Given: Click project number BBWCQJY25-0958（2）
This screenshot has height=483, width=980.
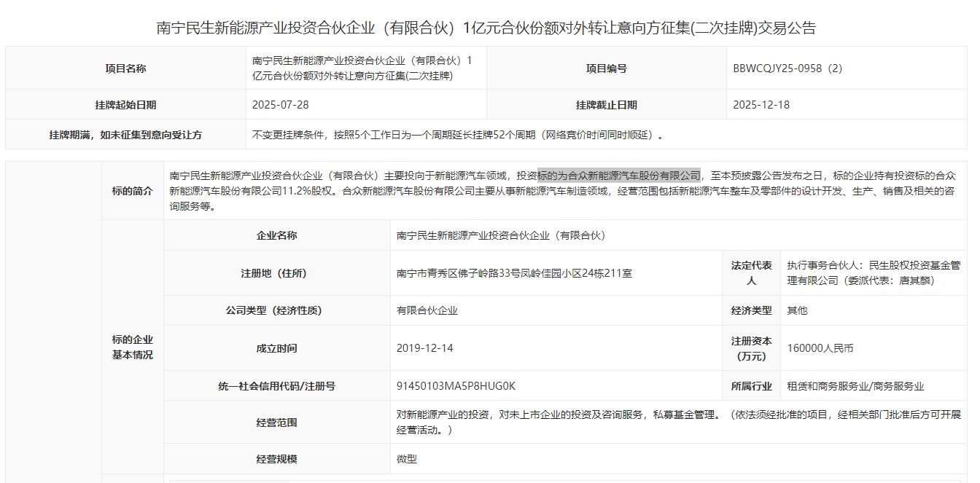Looking at the screenshot, I should [788, 68].
